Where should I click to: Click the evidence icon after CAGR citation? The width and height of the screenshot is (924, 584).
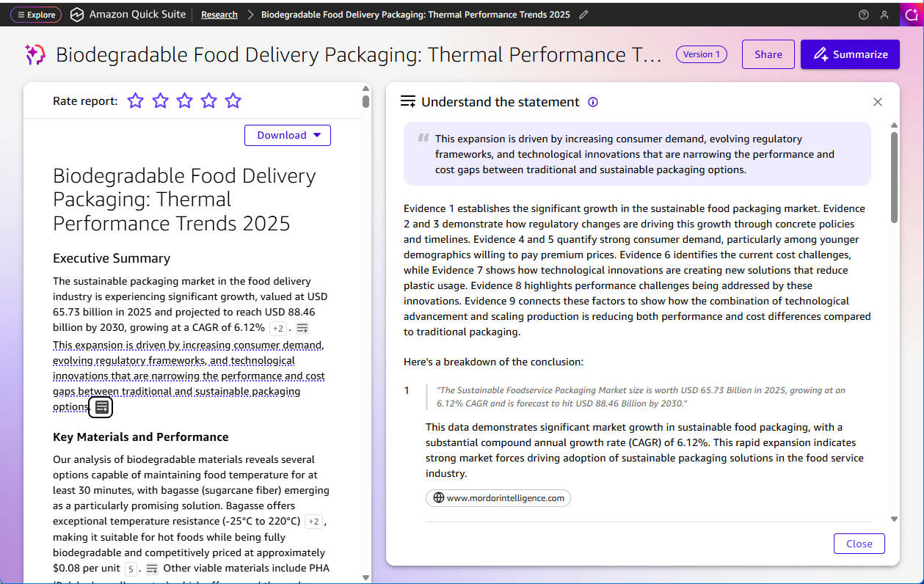pos(302,328)
